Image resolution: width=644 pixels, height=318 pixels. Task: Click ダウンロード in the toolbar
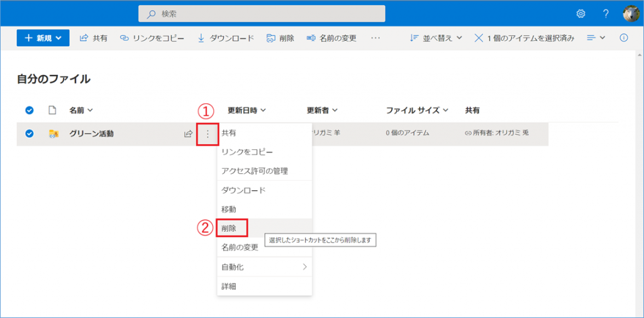(x=226, y=38)
